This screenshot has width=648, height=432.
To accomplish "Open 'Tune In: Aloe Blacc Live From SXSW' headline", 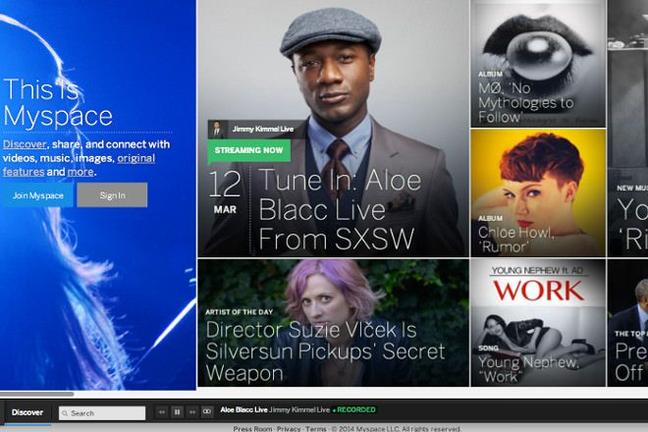I will (340, 210).
